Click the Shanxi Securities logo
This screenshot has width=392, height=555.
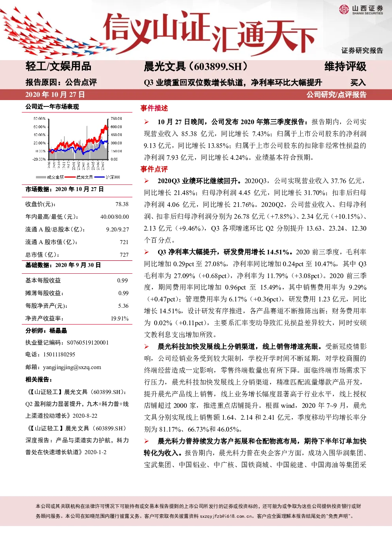click(361, 9)
